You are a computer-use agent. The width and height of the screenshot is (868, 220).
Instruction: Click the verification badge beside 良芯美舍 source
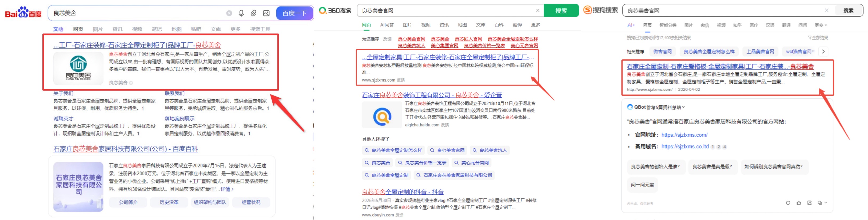coord(131,83)
